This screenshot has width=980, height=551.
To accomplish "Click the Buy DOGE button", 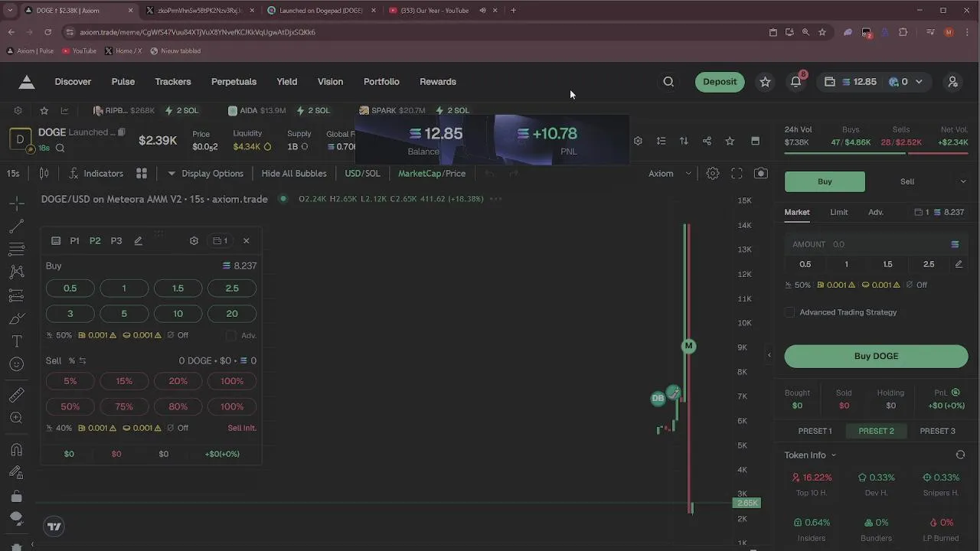I will [876, 356].
